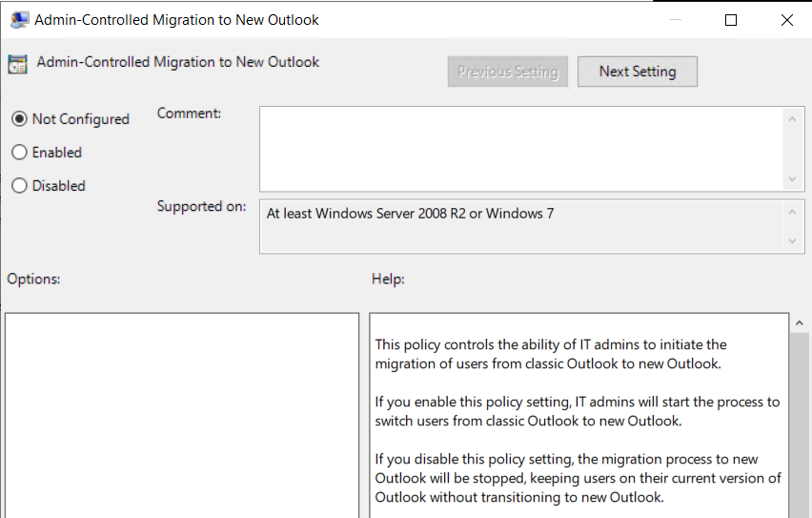This screenshot has width=812, height=518.
Task: Click Supported on box up arrow
Action: 792,212
